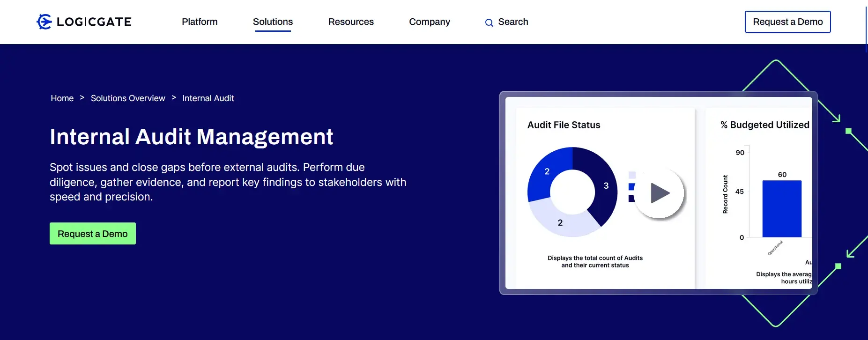Open the Solutions menu
Viewport: 868px width, 340px height.
(273, 22)
